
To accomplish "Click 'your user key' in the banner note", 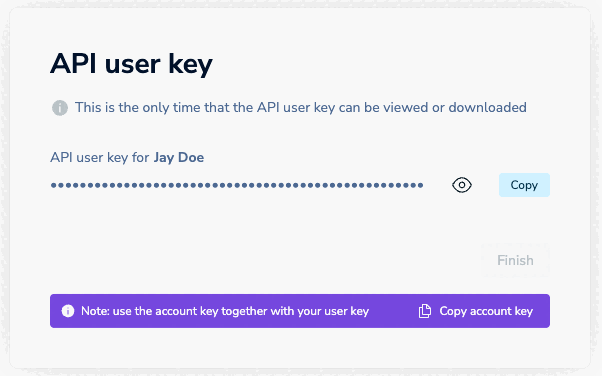I will click(x=333, y=311).
